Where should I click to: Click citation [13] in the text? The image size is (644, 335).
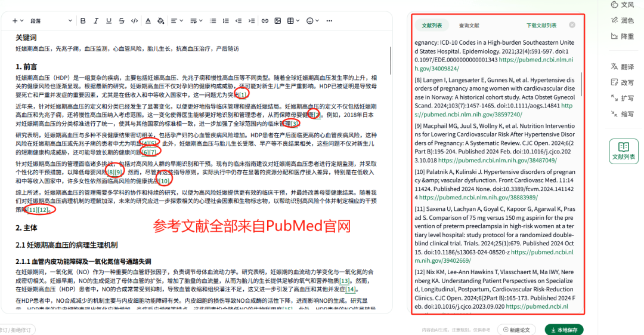click(x=345, y=281)
